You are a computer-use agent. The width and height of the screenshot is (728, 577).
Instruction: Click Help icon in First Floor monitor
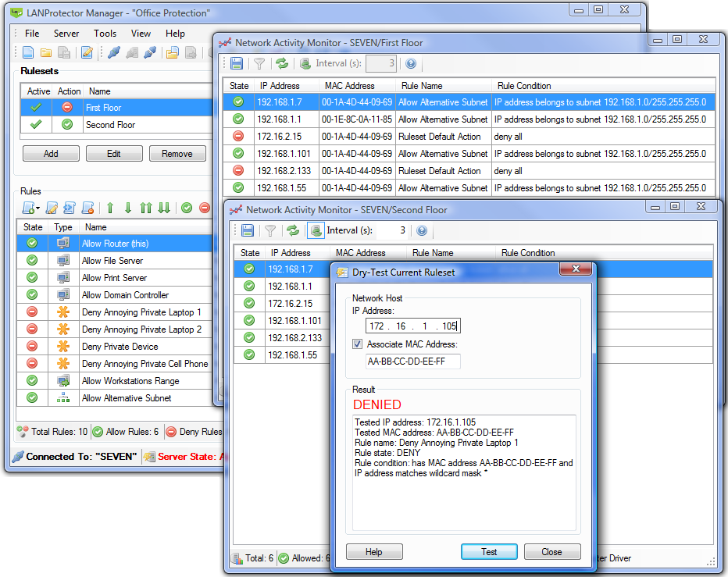pyautogui.click(x=411, y=64)
